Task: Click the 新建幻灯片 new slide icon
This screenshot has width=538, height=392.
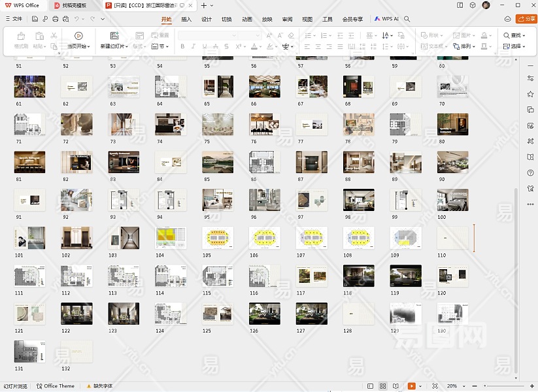Action: pos(114,36)
